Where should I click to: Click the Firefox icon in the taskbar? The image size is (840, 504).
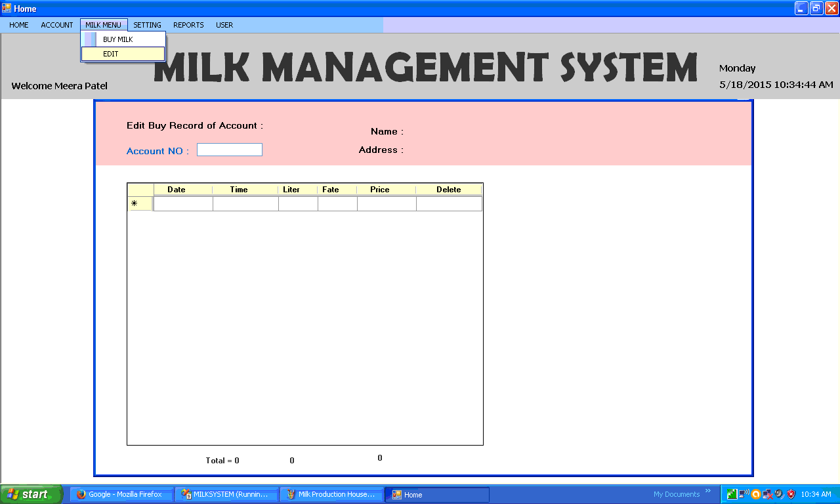81,495
